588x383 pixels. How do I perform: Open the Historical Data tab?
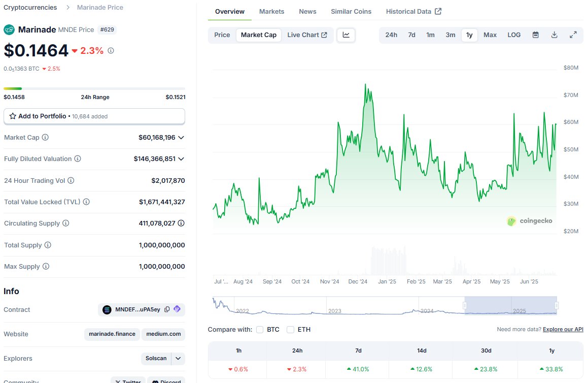[x=413, y=12]
